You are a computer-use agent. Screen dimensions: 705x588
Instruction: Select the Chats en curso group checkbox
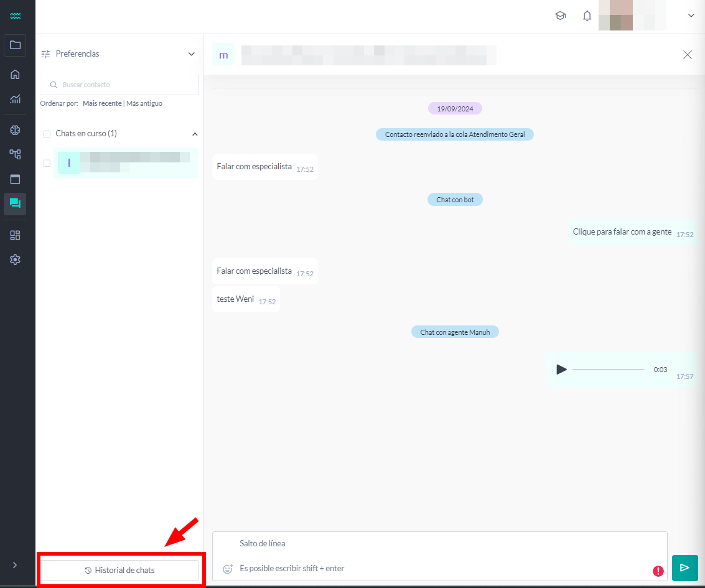coord(47,133)
